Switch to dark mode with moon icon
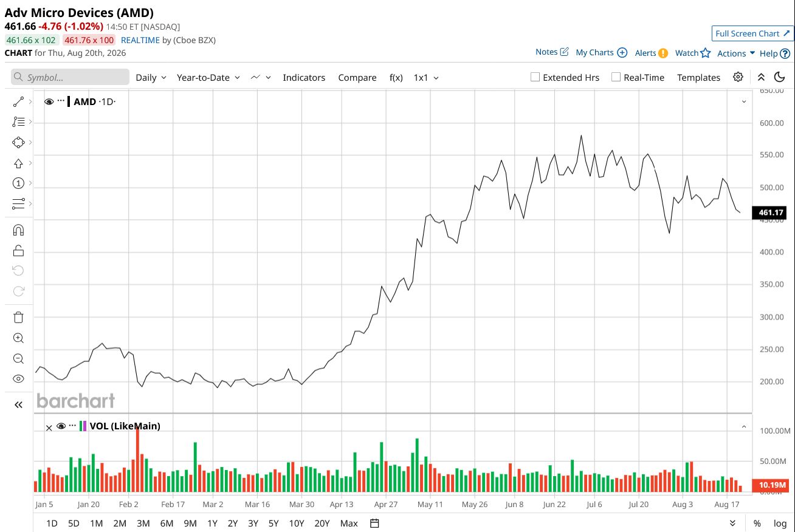 pos(780,77)
